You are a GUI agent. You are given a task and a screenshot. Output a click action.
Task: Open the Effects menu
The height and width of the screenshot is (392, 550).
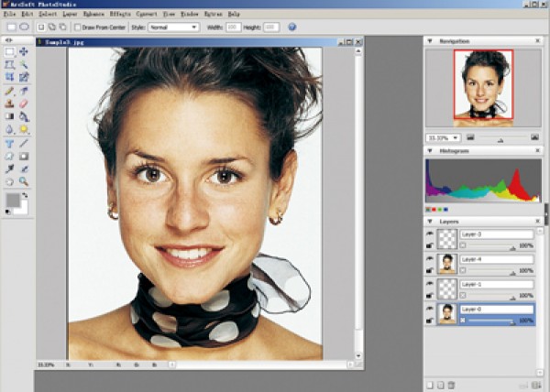click(x=119, y=15)
